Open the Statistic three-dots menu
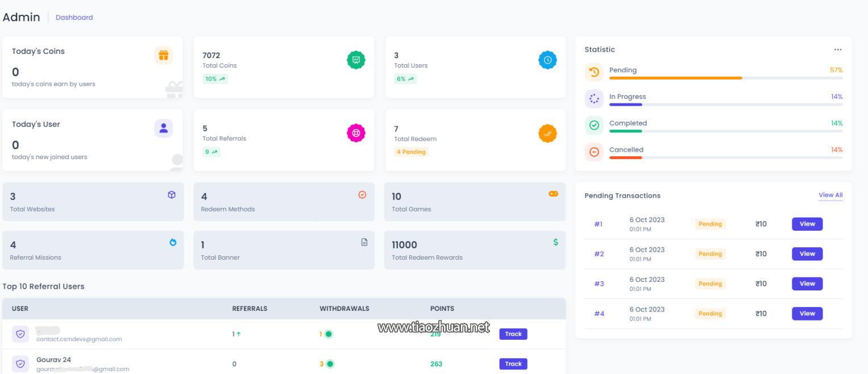868x374 pixels. point(838,49)
